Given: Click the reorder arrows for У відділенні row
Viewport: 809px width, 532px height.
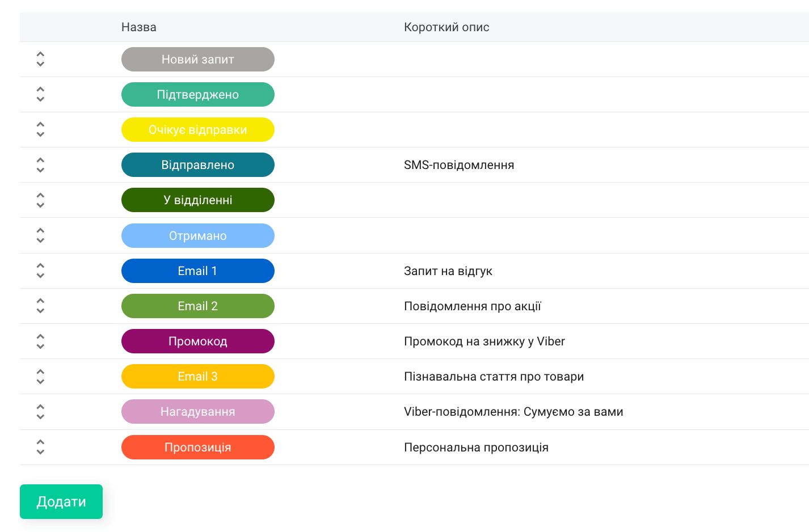Looking at the screenshot, I should [x=40, y=200].
